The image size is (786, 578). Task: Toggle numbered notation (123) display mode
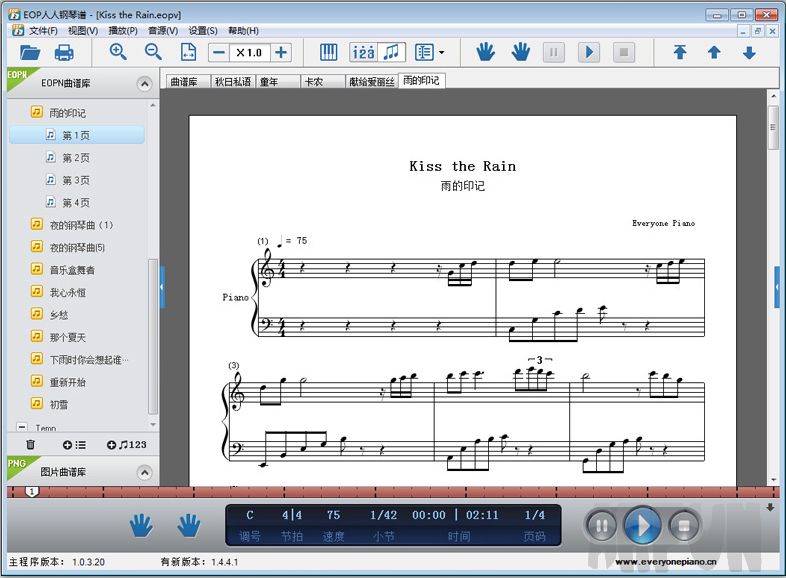click(x=363, y=53)
